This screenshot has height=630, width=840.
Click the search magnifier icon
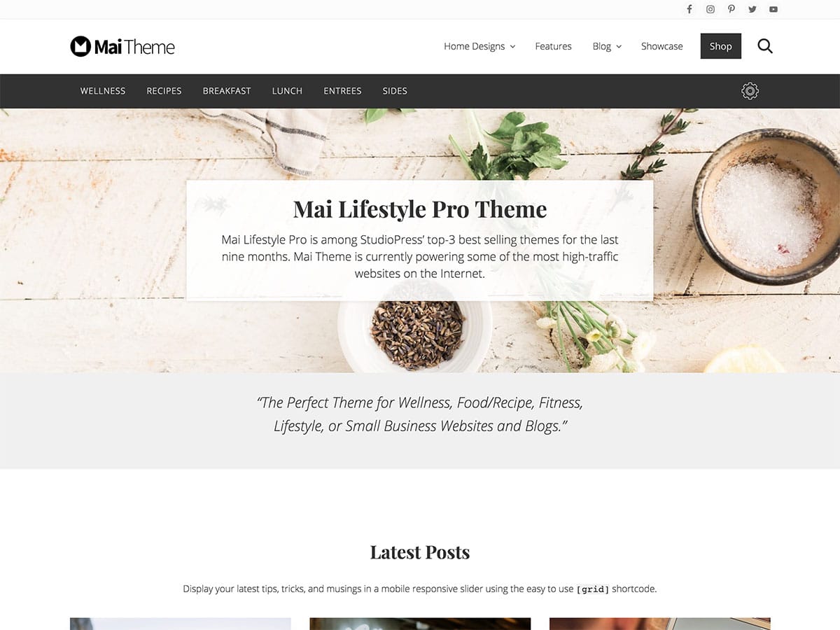coord(765,46)
